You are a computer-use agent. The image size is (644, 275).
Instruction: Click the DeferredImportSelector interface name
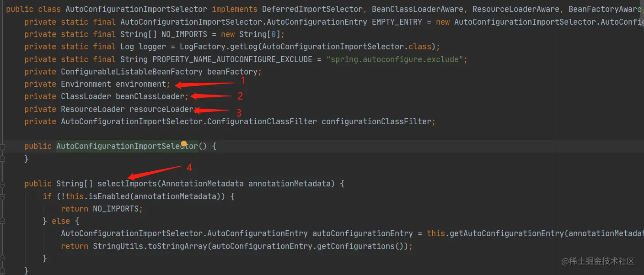tap(312, 9)
